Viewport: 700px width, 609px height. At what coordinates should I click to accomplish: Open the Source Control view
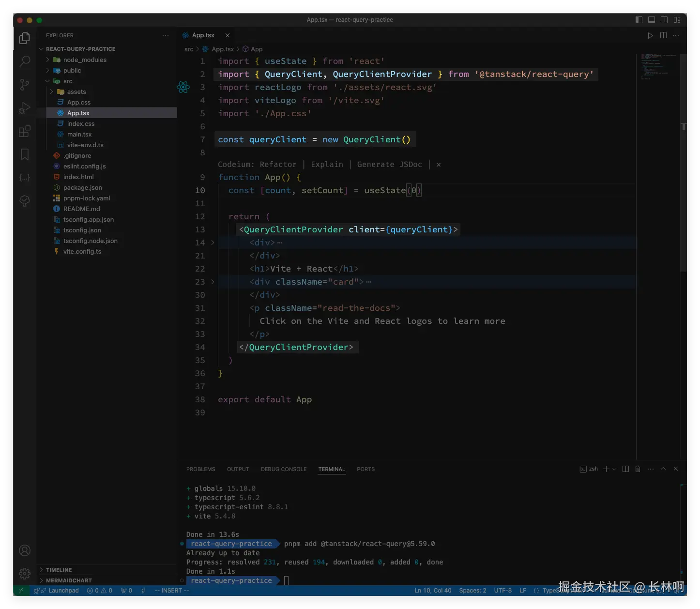[x=25, y=85]
